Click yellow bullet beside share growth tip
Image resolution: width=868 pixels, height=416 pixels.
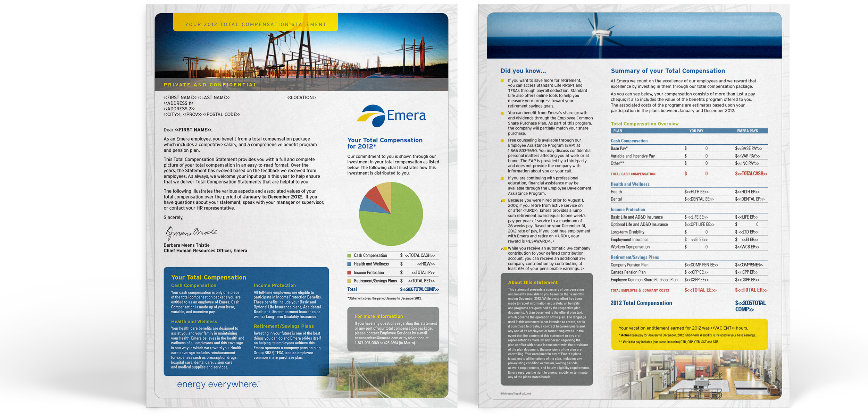[x=502, y=113]
